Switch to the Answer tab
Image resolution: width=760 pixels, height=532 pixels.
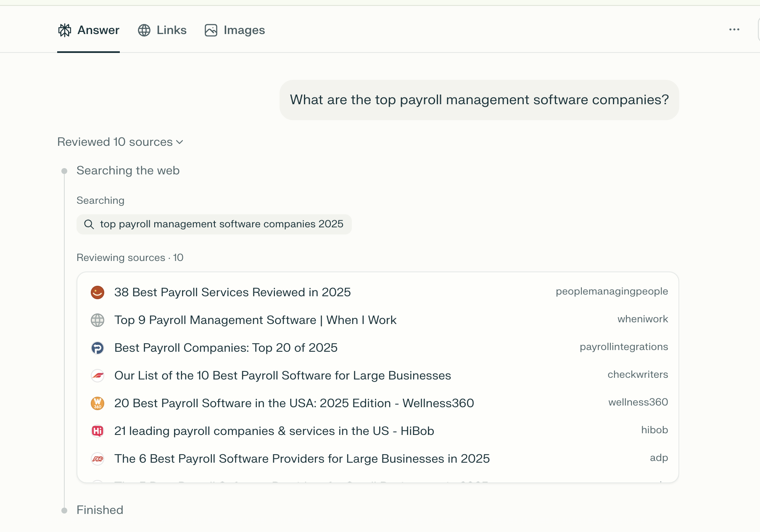(88, 30)
